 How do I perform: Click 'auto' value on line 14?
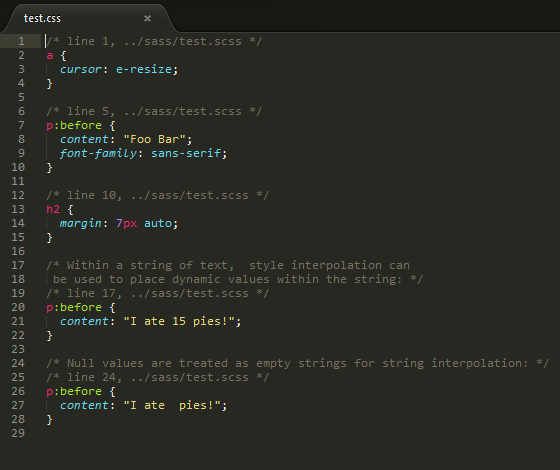[x=158, y=224]
